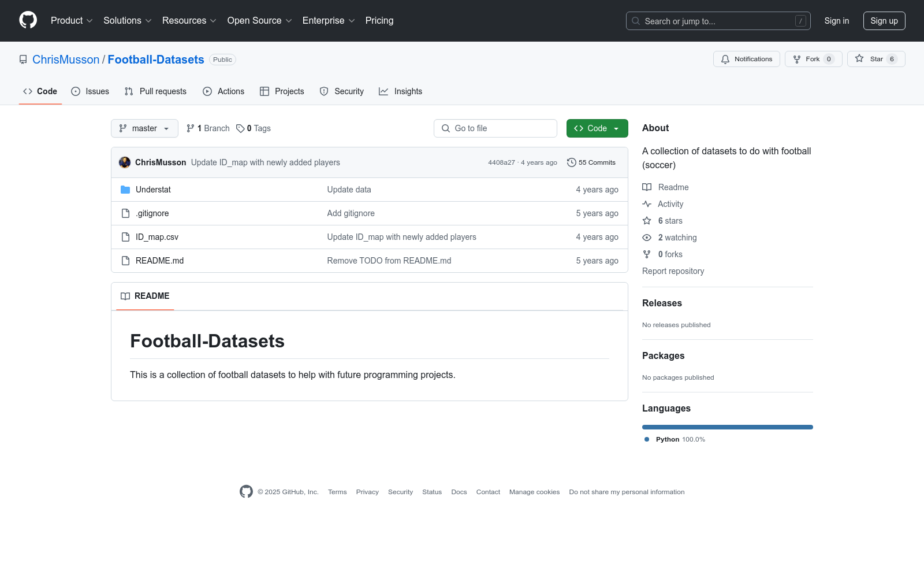The image size is (924, 578).
Task: Switch to the Pull requests tab
Action: pos(155,91)
